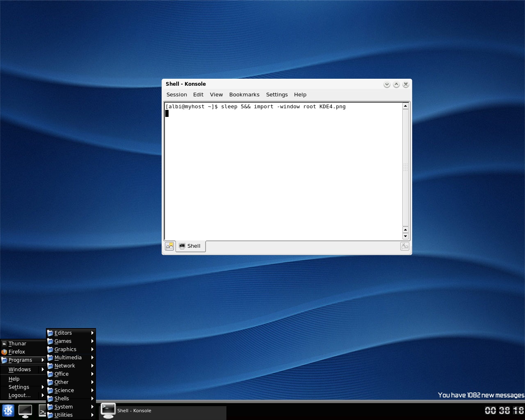Image resolution: width=525 pixels, height=420 pixels.
Task: Maximize the Konsole window
Action: [x=396, y=84]
